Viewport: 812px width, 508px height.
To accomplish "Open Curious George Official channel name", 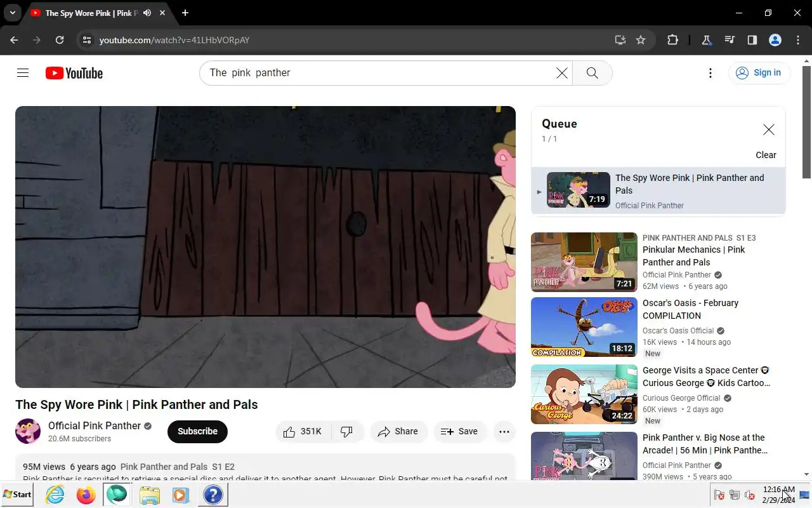I will click(681, 398).
